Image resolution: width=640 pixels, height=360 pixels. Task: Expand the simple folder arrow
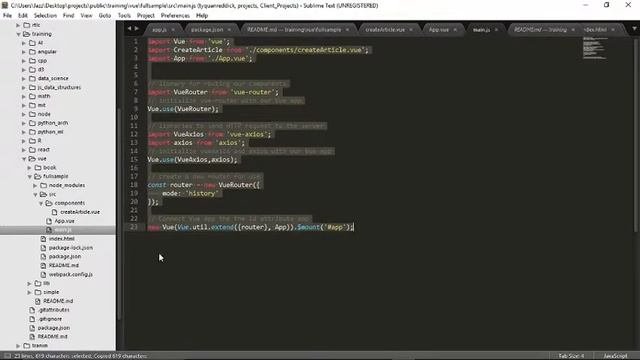30,292
